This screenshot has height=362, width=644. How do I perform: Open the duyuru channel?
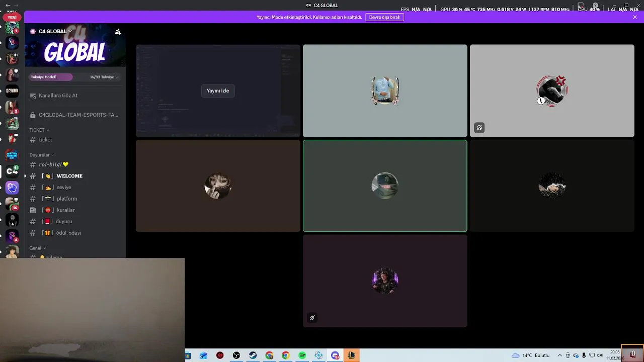pyautogui.click(x=75, y=221)
